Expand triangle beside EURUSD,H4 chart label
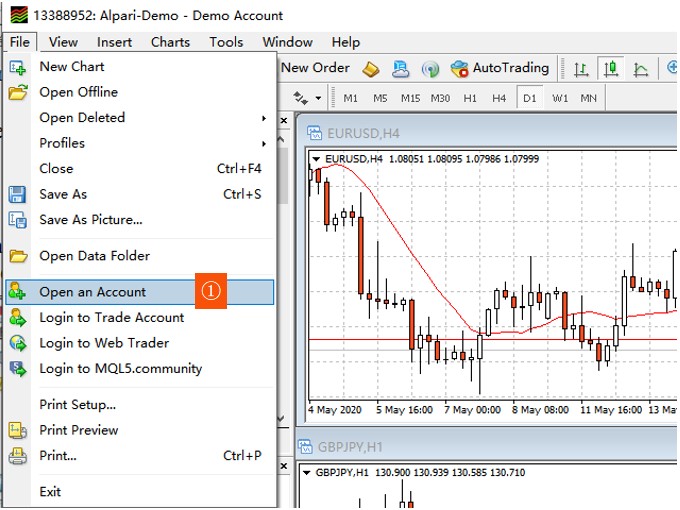The height and width of the screenshot is (510, 680). tap(316, 159)
